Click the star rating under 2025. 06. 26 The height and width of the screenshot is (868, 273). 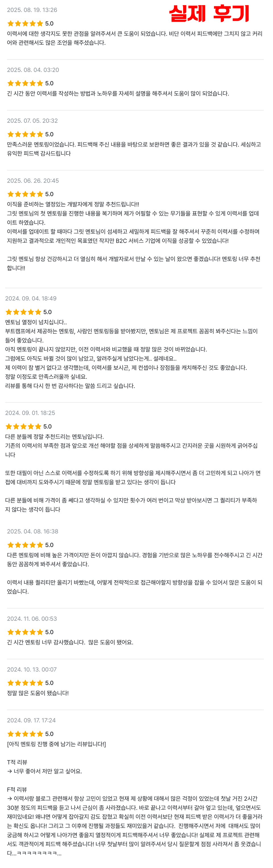[x=25, y=194]
